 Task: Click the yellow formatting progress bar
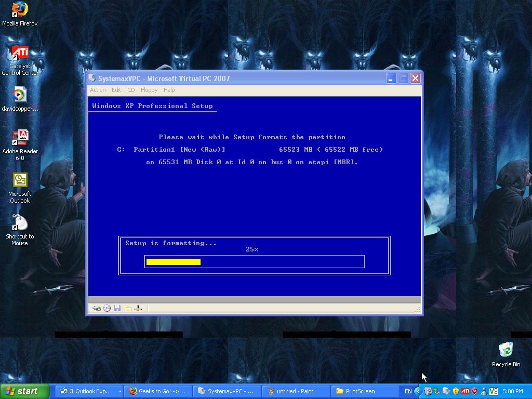point(174,262)
